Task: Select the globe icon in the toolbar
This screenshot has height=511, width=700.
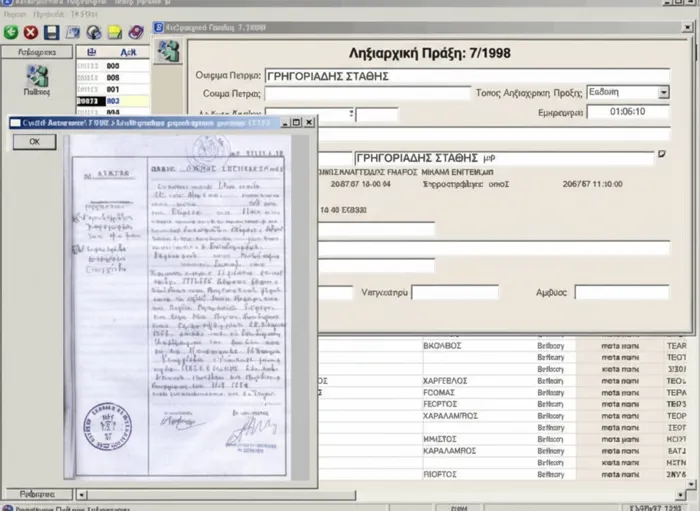Action: click(x=93, y=32)
